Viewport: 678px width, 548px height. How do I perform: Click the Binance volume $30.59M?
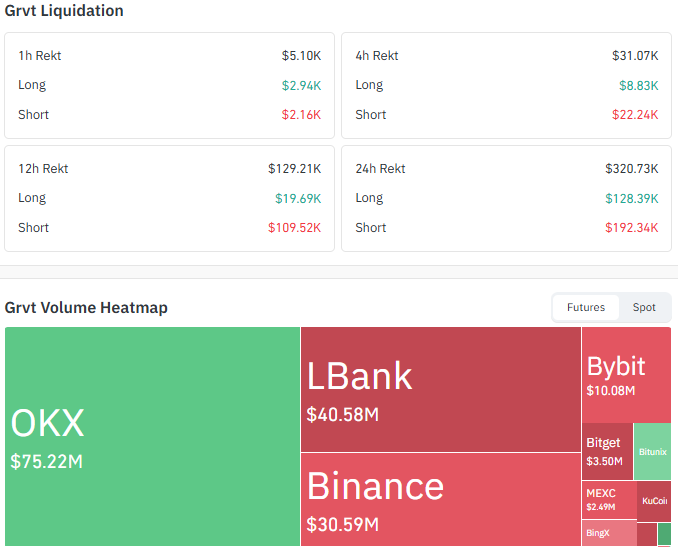click(x=342, y=524)
